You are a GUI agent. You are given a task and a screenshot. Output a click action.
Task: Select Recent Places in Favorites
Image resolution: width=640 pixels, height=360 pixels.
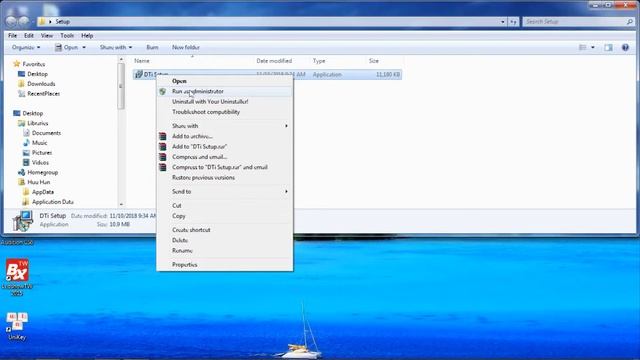click(43, 93)
